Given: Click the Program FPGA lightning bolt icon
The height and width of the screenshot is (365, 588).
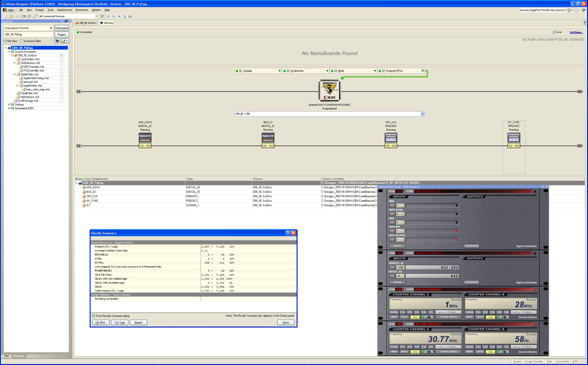Looking at the screenshot, I should pyautogui.click(x=422, y=71).
